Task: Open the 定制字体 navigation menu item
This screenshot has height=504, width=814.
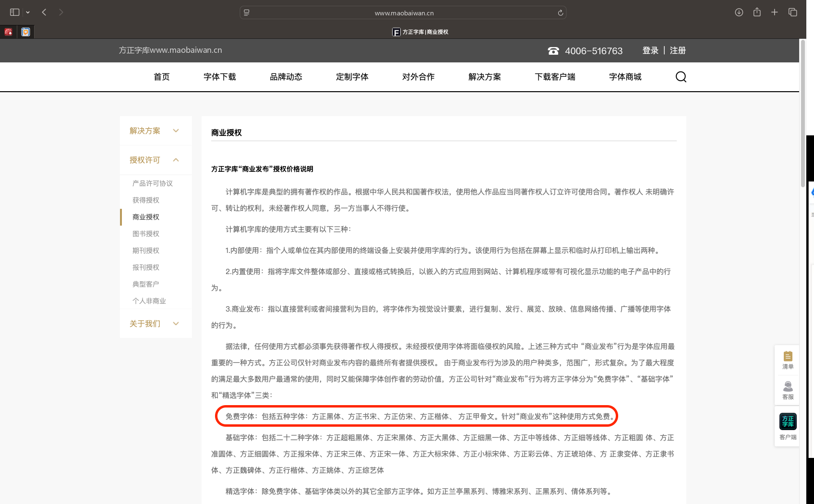Action: 352,77
